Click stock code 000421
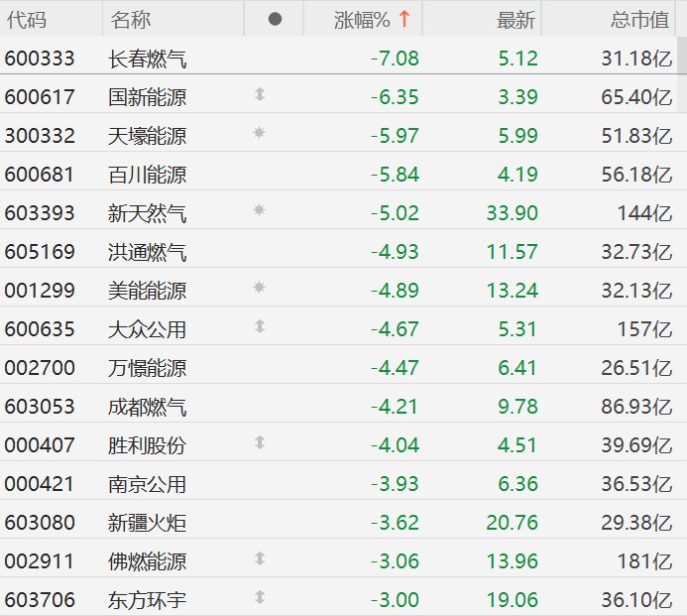687x616 pixels. tap(40, 484)
